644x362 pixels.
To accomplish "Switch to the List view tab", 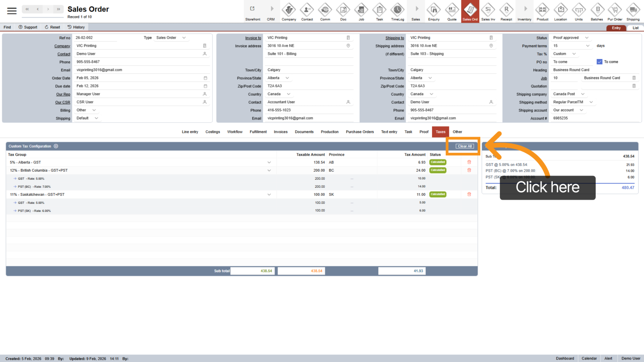I will [x=635, y=28].
